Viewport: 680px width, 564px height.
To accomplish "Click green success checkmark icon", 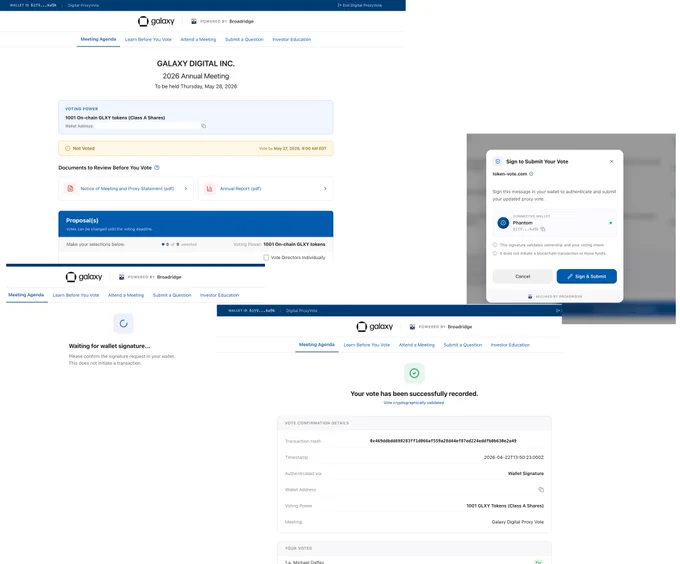I will pyautogui.click(x=414, y=373).
